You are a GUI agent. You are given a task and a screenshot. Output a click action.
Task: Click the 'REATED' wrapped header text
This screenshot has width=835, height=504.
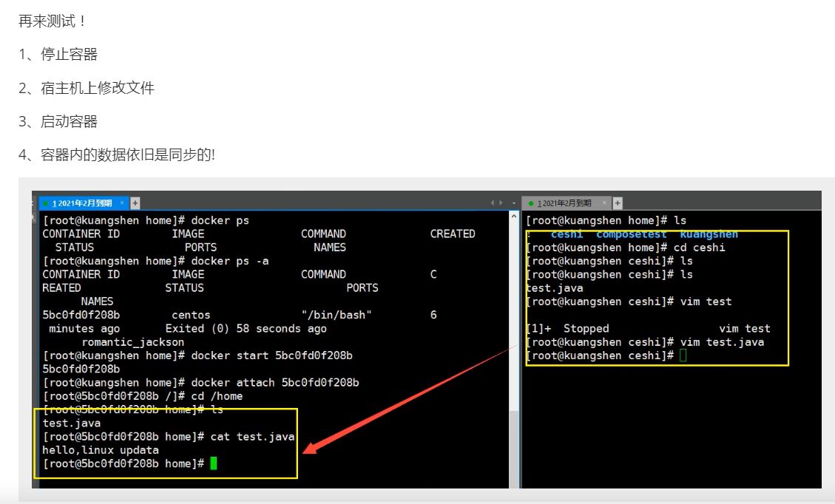pyautogui.click(x=62, y=288)
